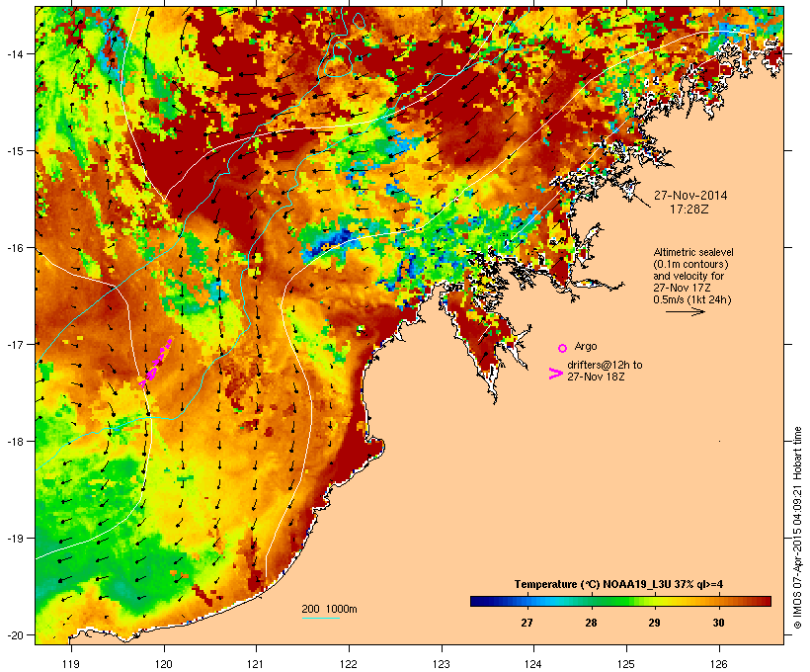The image size is (810, 672).
Task: Click the drifters@12h to legend text
Action: tap(605, 365)
